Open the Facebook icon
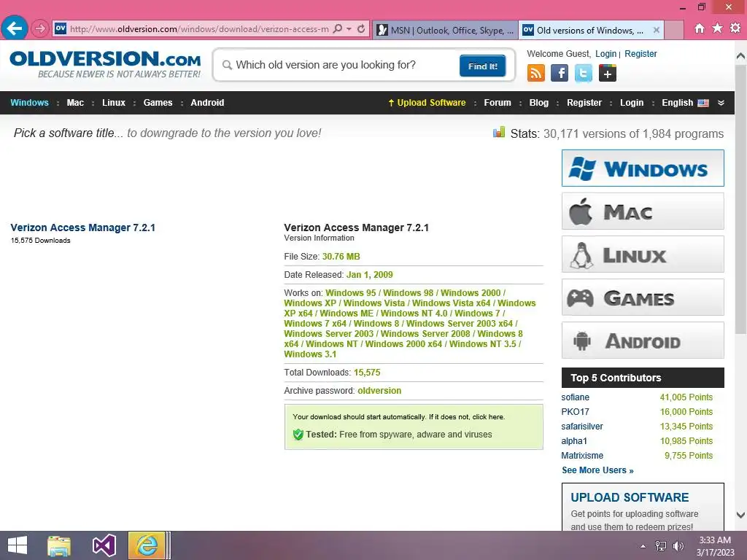This screenshot has height=560, width=747. (x=560, y=74)
